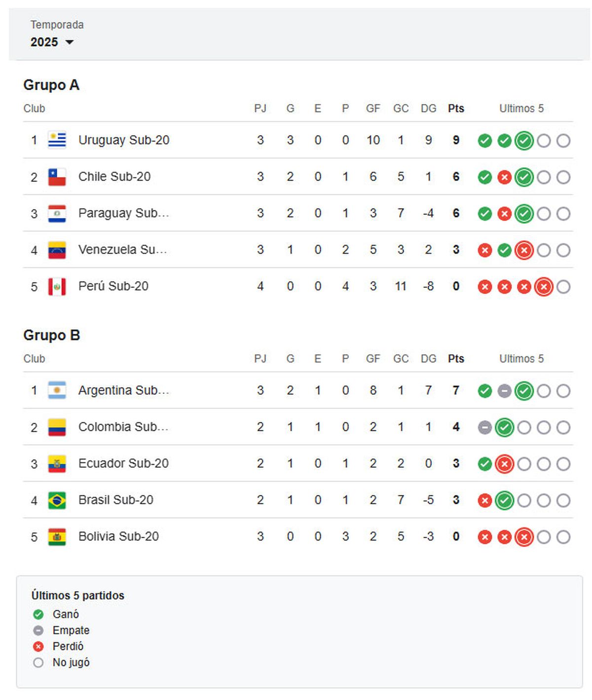Click the Chile Sub-20 flag icon

pyautogui.click(x=57, y=176)
